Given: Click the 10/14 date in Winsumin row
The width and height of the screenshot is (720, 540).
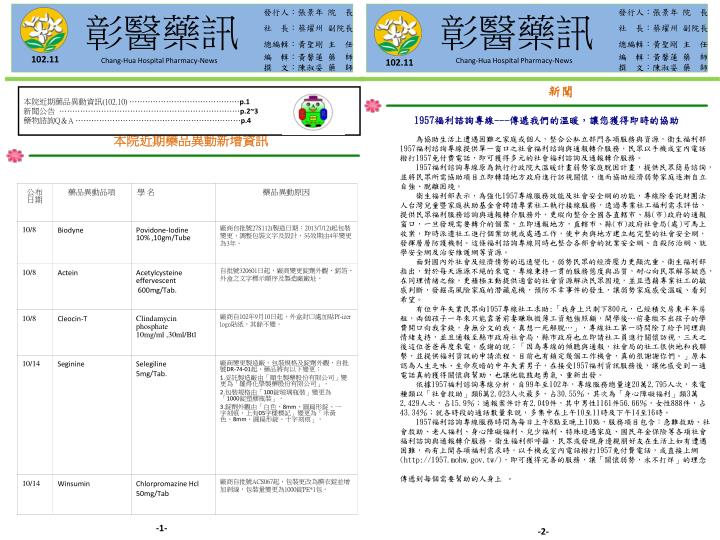Looking at the screenshot, I should coord(31,484).
